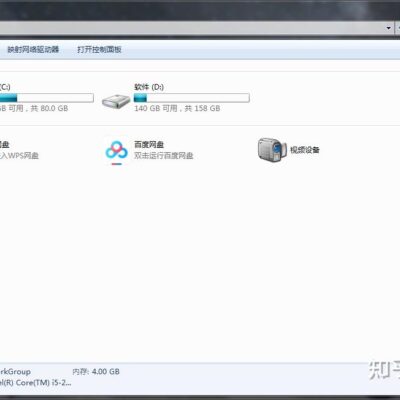The width and height of the screenshot is (400, 400).
Task: Select the 双击运行百度网盘 description
Action: point(164,156)
